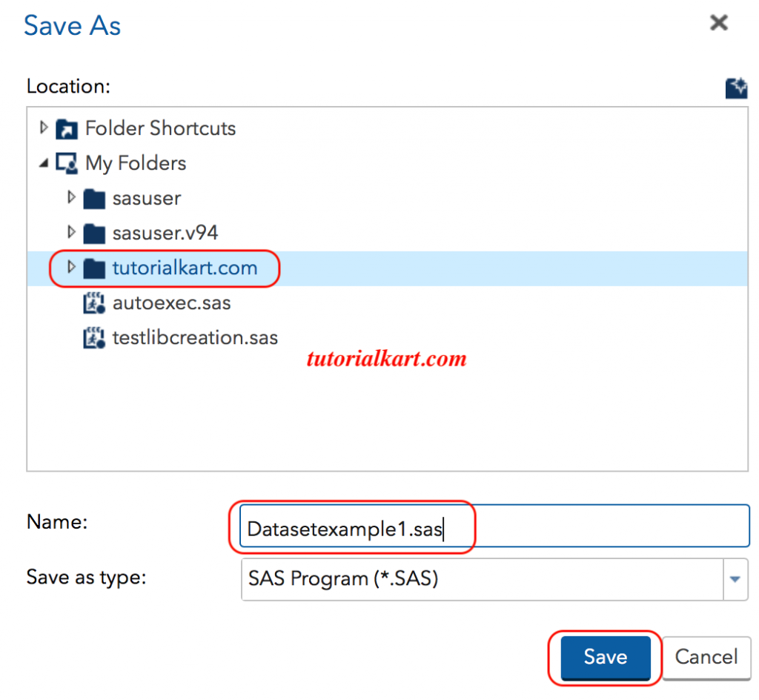Click the tutorialkart.com folder icon
The height and width of the screenshot is (700, 759).
(94, 268)
